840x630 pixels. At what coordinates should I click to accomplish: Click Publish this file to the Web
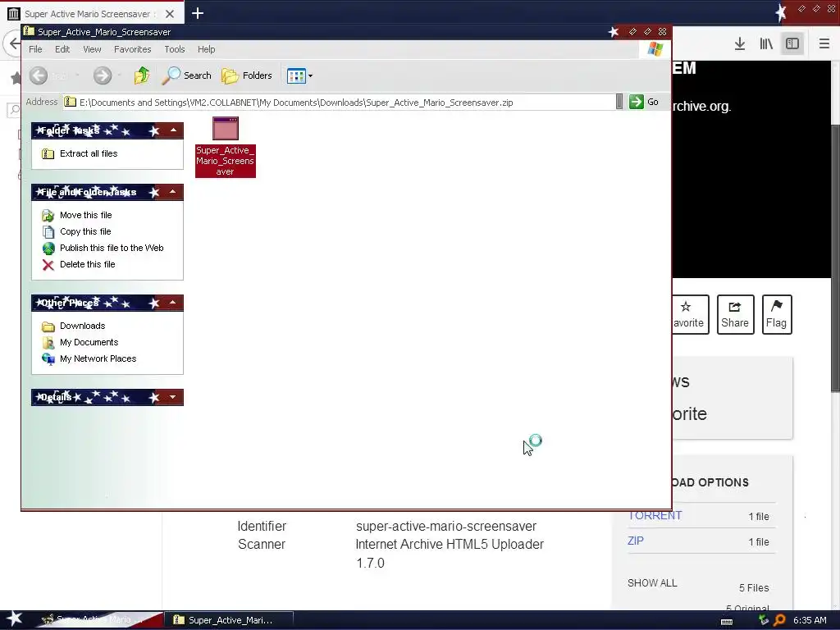point(112,248)
